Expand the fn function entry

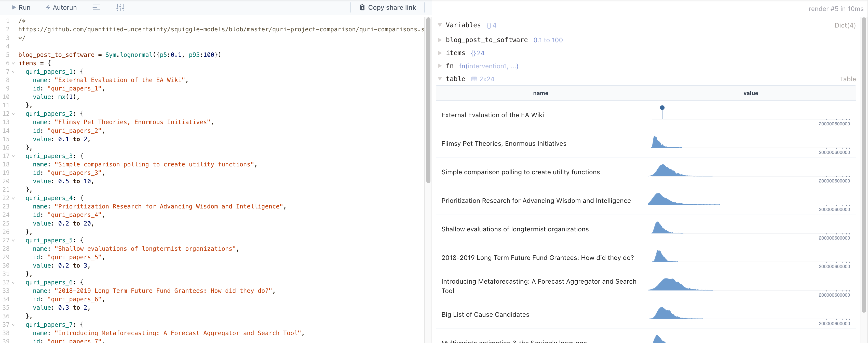point(440,66)
